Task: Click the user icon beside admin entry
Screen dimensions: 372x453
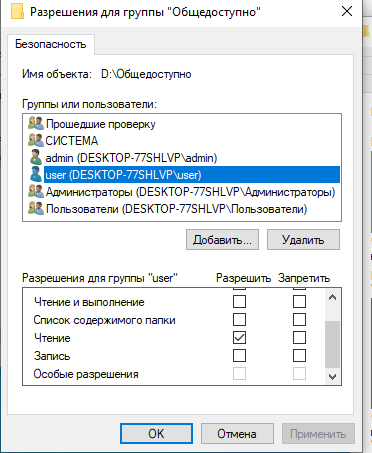Action: point(36,157)
